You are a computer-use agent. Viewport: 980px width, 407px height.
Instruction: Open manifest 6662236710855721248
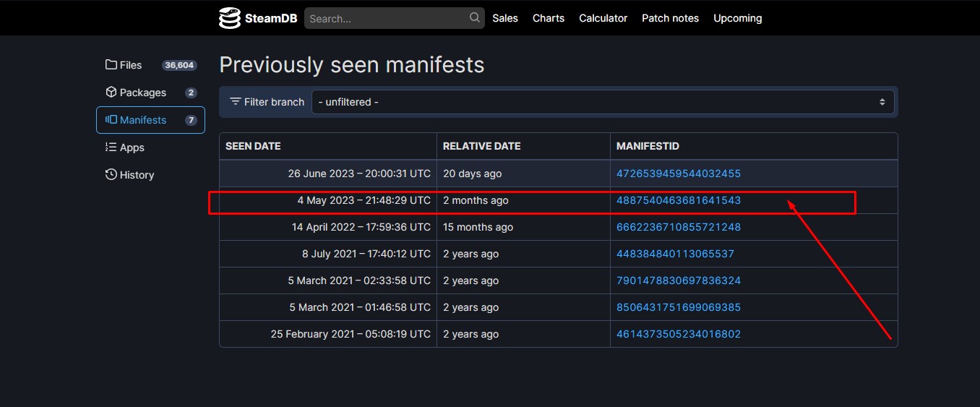[679, 227]
